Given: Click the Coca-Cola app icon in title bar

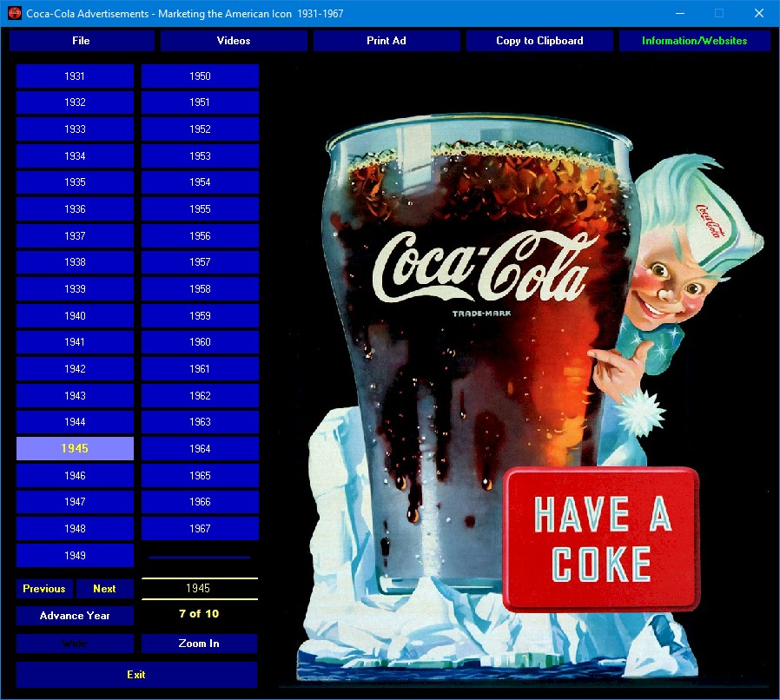Looking at the screenshot, I should tap(15, 13).
